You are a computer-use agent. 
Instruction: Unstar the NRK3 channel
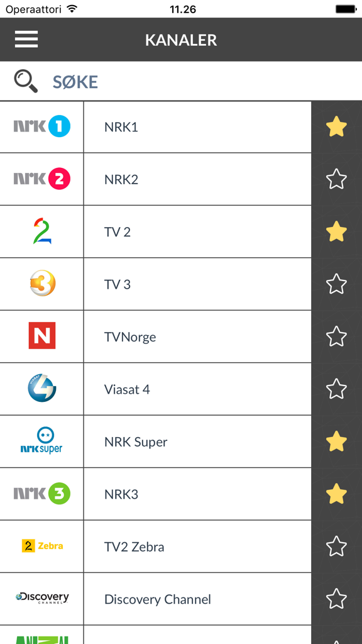click(336, 494)
